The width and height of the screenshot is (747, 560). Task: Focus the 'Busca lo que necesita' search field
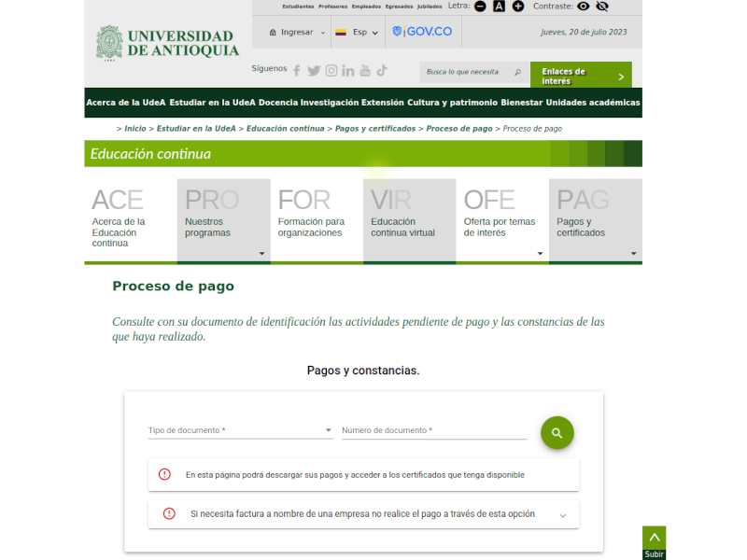click(463, 72)
